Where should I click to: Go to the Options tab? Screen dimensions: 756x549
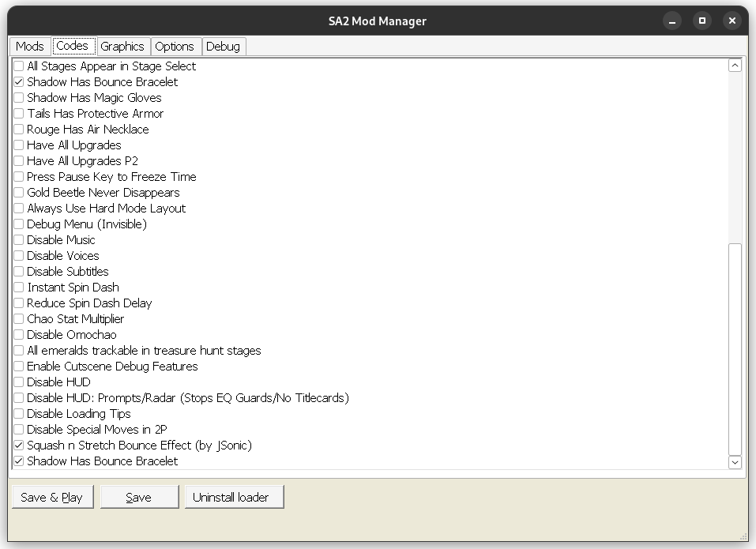click(175, 47)
